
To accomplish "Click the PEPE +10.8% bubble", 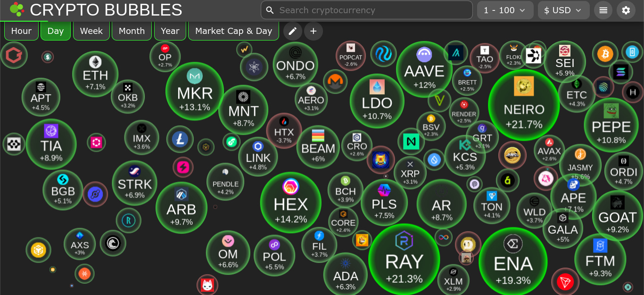I will [x=611, y=125].
